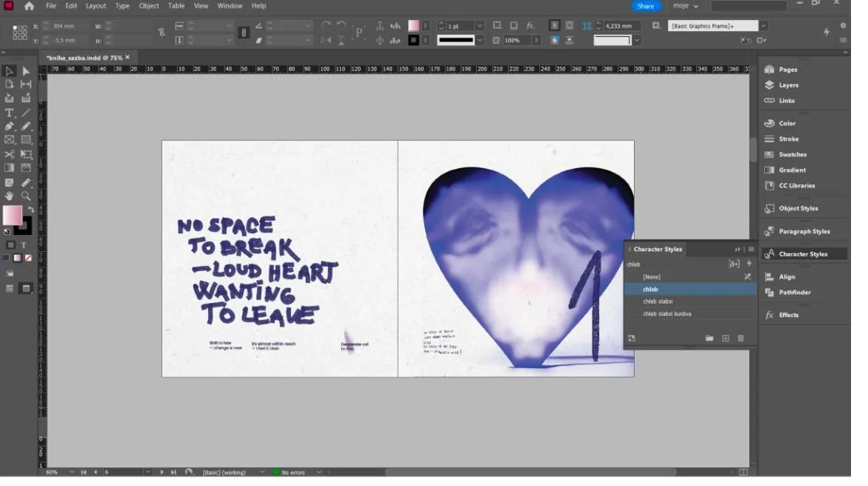Screen dimensions: 868x486
Task: Create new style group folder icon
Action: point(709,339)
